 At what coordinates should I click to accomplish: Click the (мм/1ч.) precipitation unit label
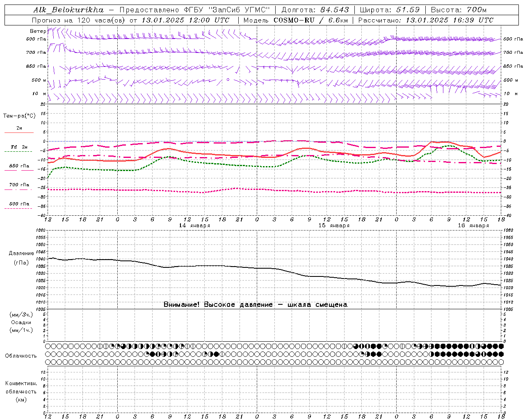point(21,330)
